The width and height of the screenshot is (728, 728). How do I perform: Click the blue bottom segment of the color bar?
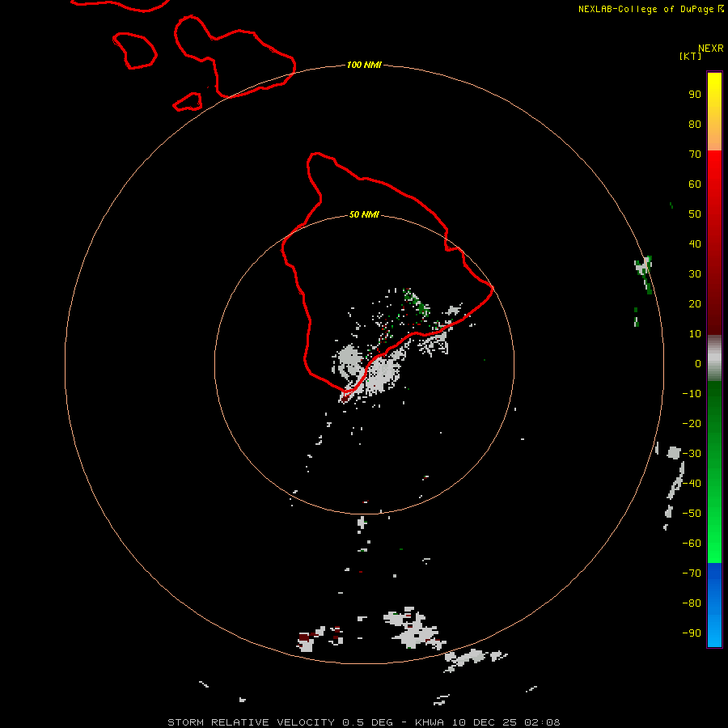714,604
